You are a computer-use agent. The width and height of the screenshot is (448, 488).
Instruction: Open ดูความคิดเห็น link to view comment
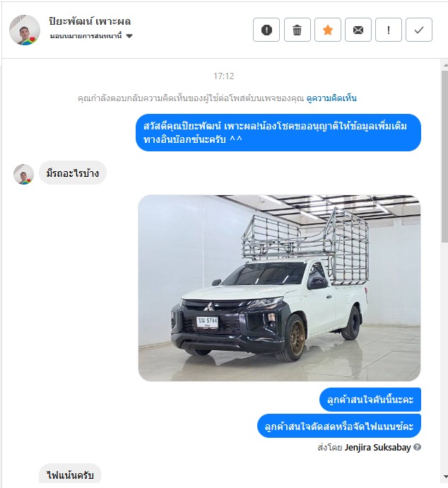(331, 98)
